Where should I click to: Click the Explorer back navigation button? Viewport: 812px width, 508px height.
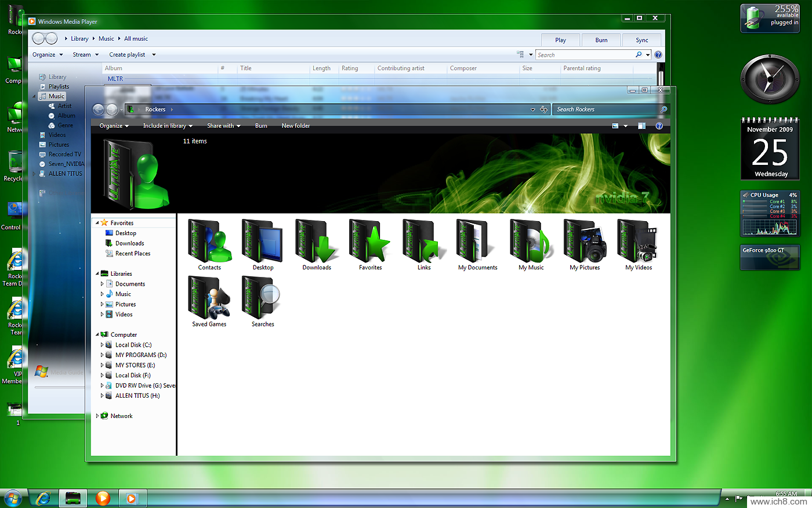tap(98, 109)
